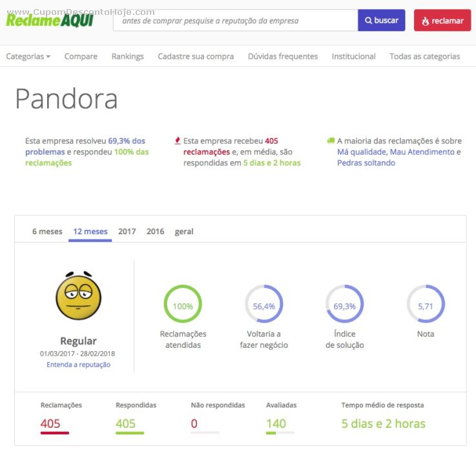Click the yellow Regular reputation face
476x453 pixels.
[x=79, y=296]
